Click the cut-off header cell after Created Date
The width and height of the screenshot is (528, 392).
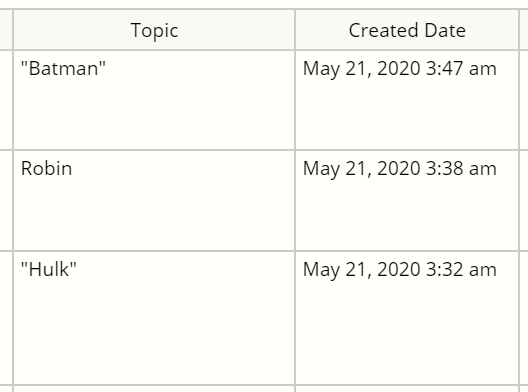(x=524, y=30)
